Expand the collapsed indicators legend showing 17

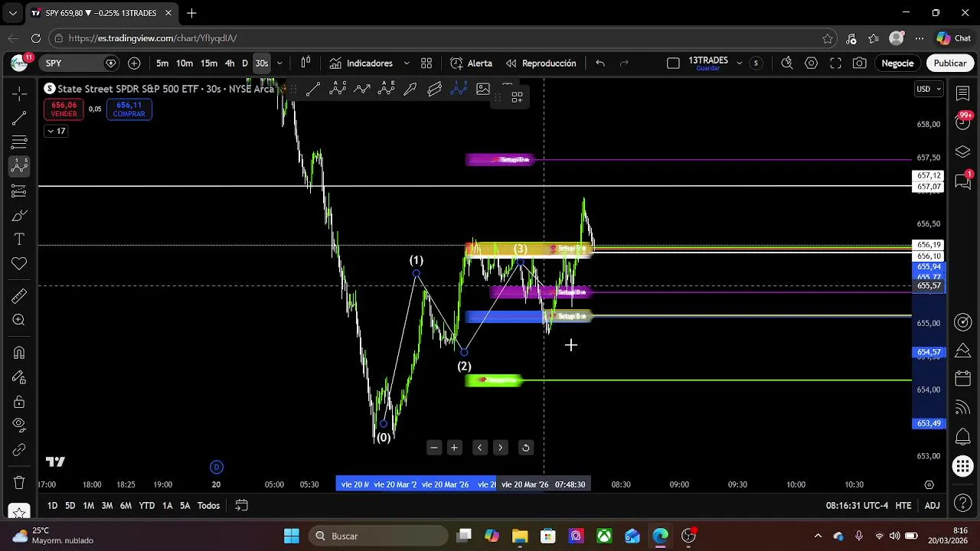point(57,131)
